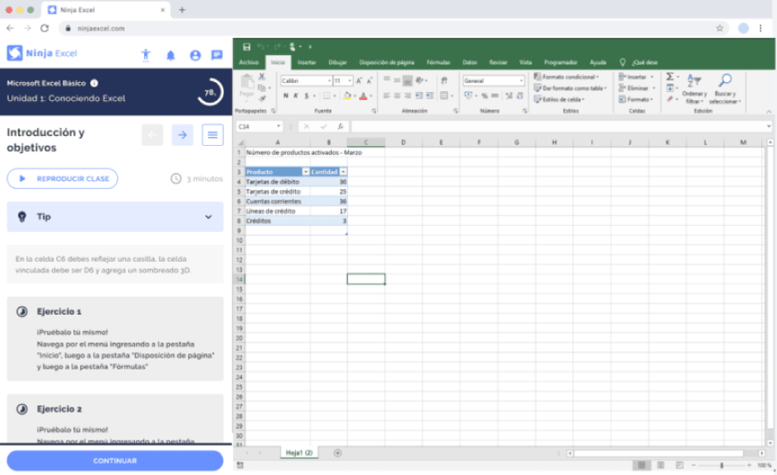This screenshot has width=777, height=475.
Task: Open the chat messages icon
Action: tap(217, 55)
